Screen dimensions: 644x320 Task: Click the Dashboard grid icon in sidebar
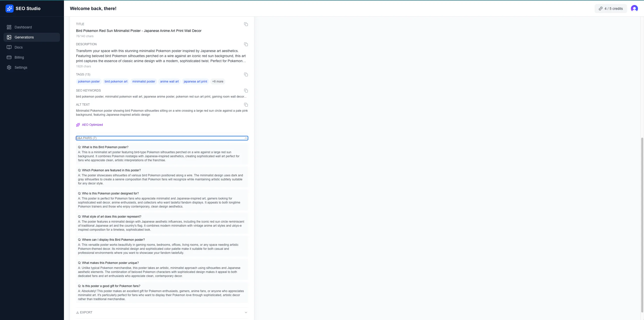[x=9, y=27]
